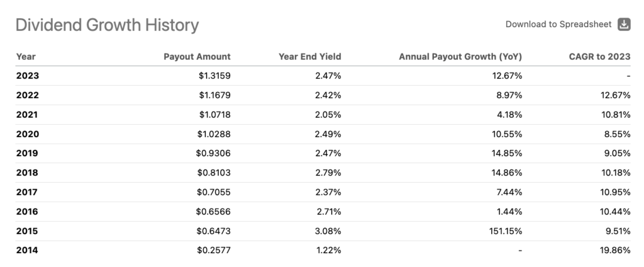644x267 pixels.
Task: Click the Year column header
Action: click(x=26, y=56)
